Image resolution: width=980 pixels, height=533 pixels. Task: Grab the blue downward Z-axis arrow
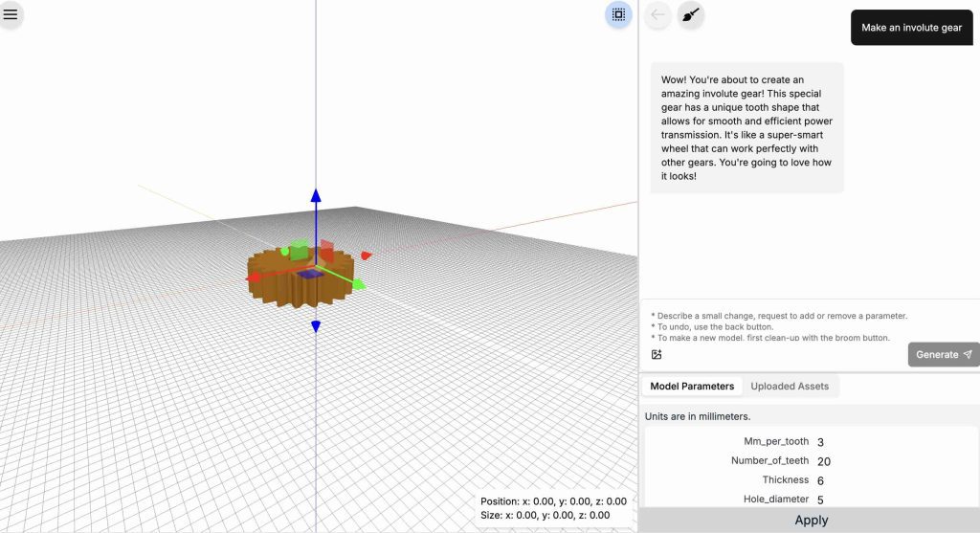click(316, 326)
